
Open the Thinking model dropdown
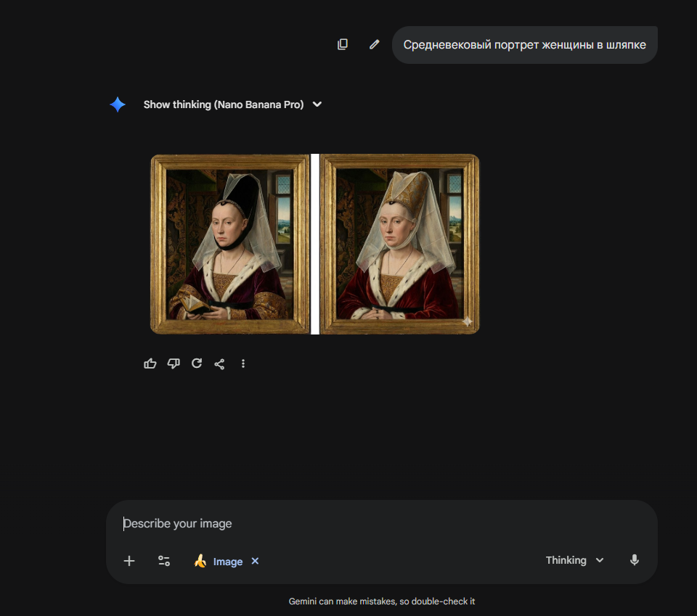click(x=574, y=560)
